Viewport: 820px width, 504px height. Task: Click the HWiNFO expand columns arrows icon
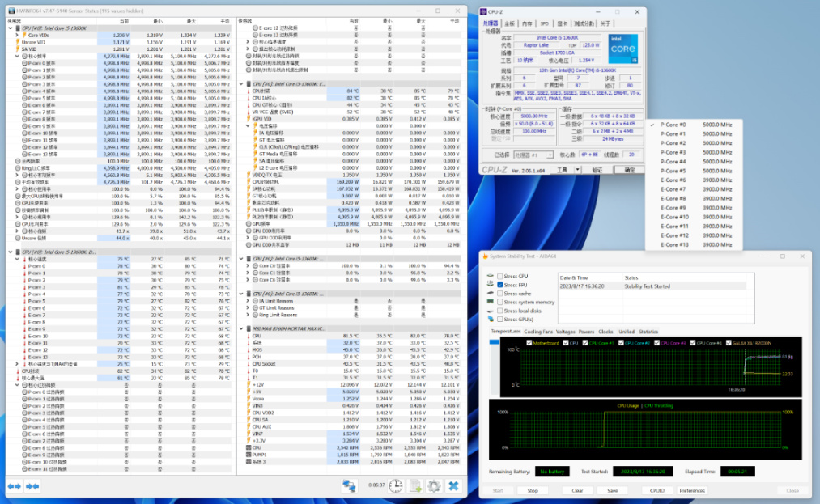[14, 485]
